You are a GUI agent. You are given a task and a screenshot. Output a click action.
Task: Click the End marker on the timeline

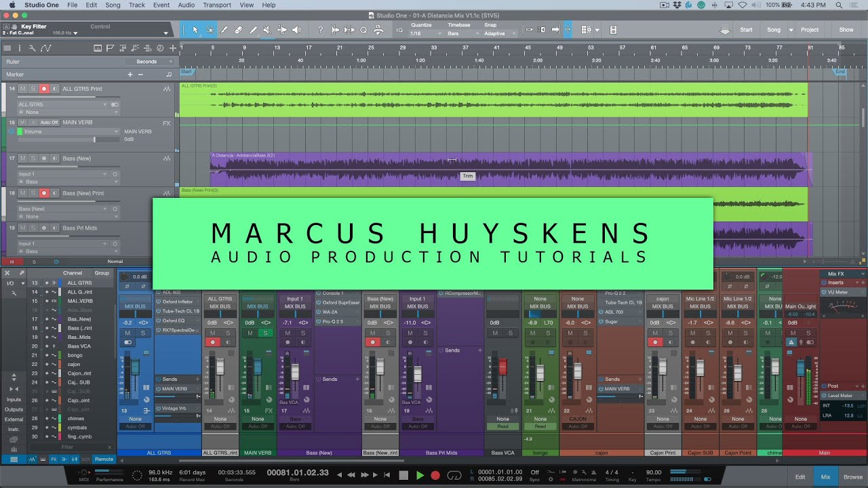click(840, 72)
